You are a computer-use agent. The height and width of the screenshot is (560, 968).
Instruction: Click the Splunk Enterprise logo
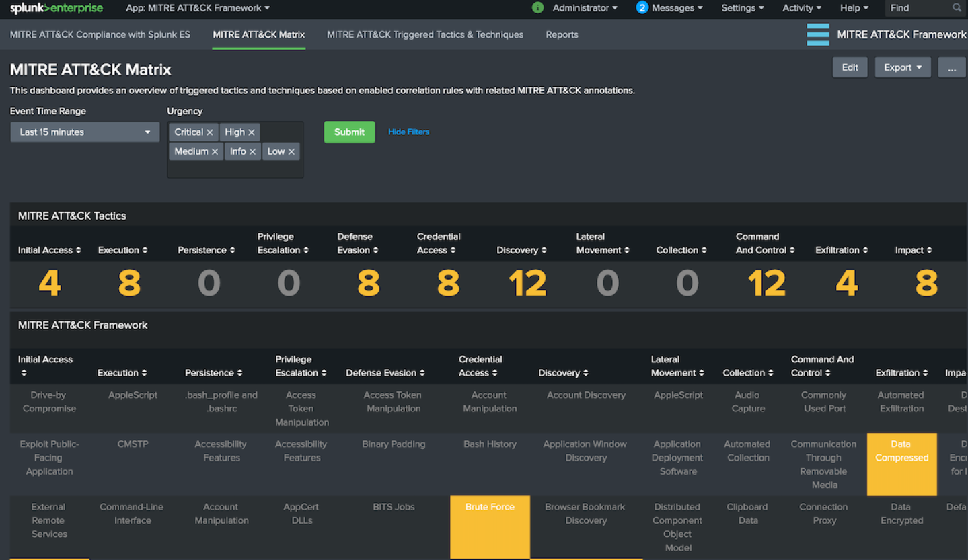tap(57, 8)
